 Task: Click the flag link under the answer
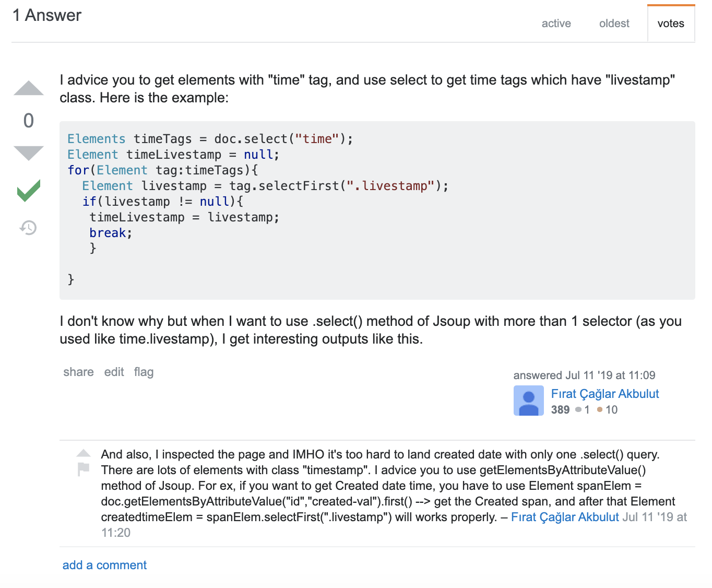[144, 372]
